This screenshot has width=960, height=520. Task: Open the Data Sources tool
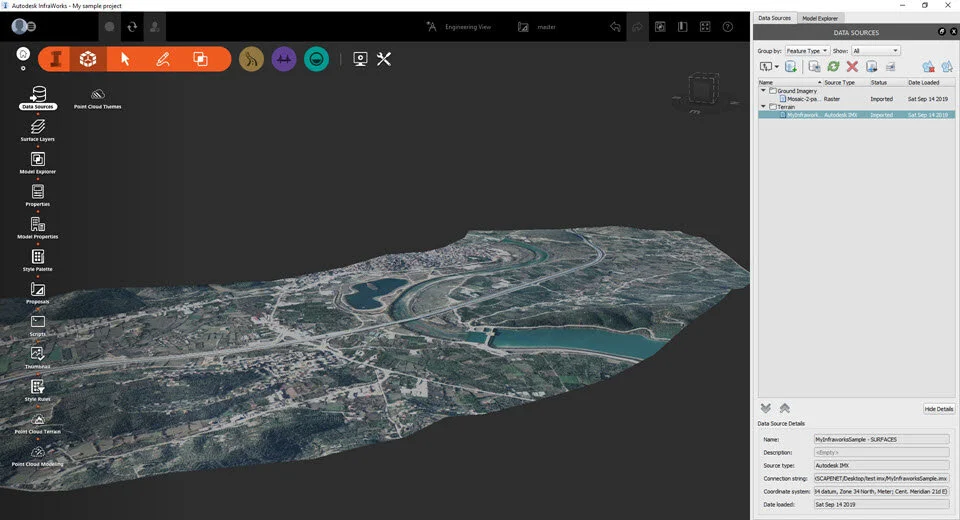[x=37, y=97]
